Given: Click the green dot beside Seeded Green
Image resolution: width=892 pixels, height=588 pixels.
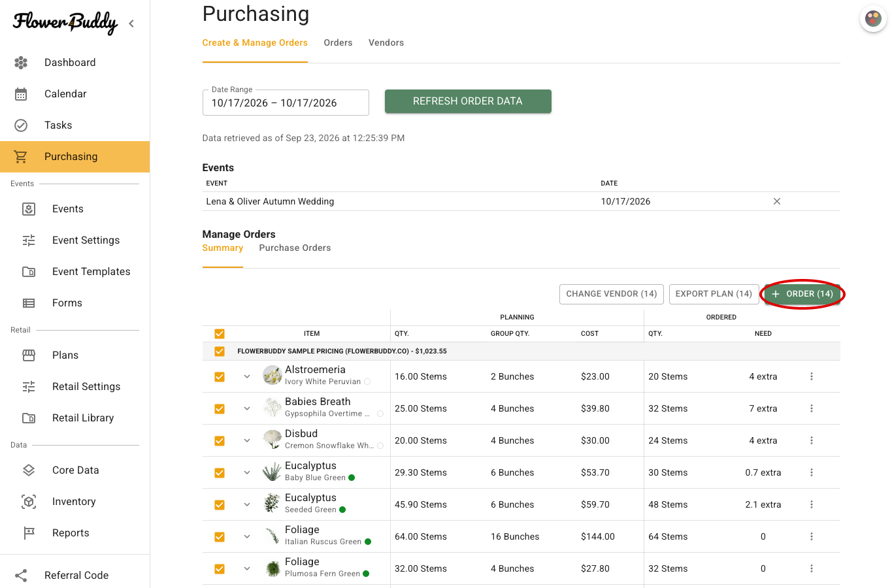Looking at the screenshot, I should (x=342, y=510).
